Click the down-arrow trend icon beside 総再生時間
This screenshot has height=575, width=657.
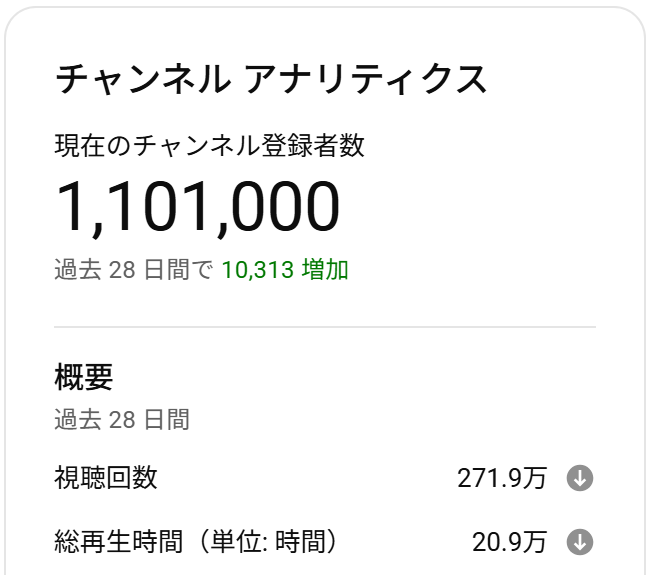pos(580,542)
